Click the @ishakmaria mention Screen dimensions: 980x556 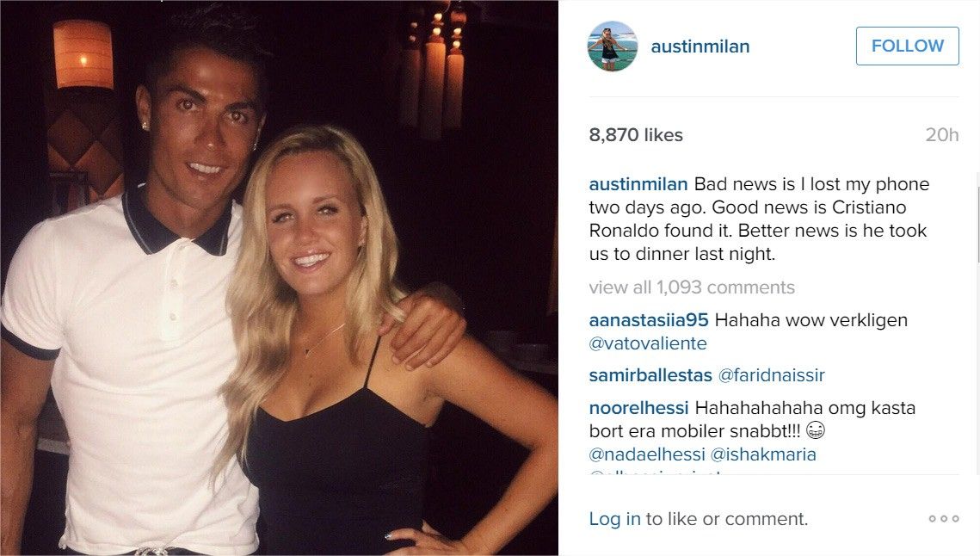(763, 454)
